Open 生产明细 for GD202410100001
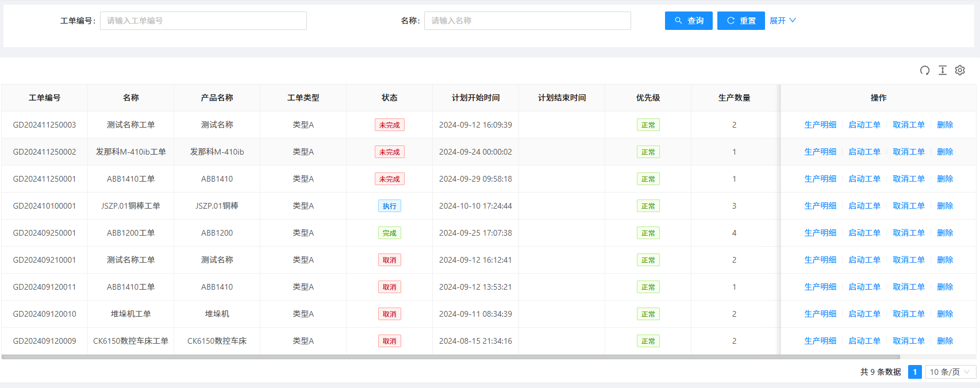 pos(820,206)
